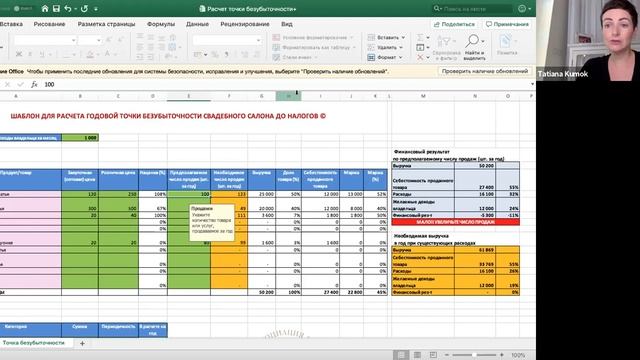640x360 pixels.
Task: Click the AutoSum sigma icon
Action: (420, 37)
